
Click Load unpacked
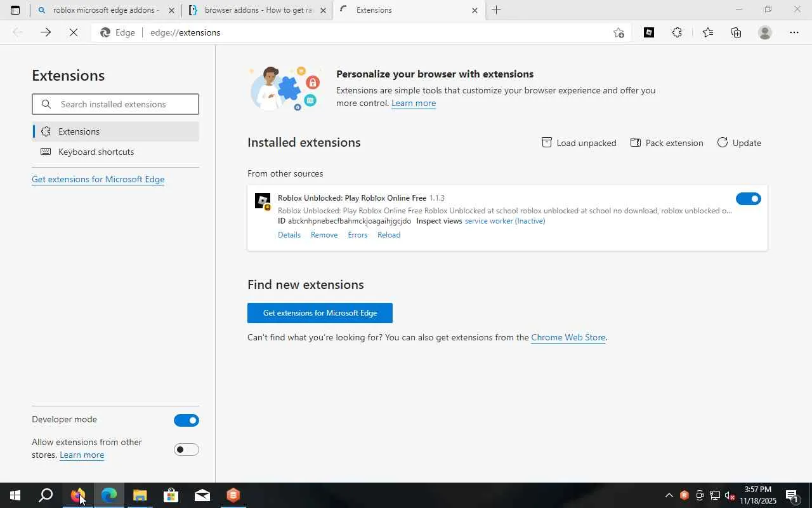coord(579,143)
